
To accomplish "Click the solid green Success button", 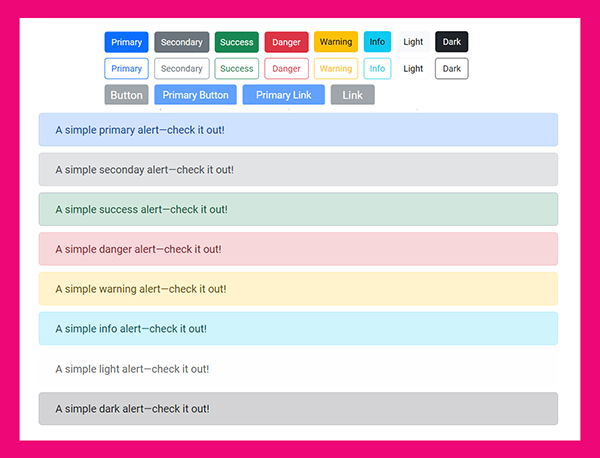I will pos(237,42).
